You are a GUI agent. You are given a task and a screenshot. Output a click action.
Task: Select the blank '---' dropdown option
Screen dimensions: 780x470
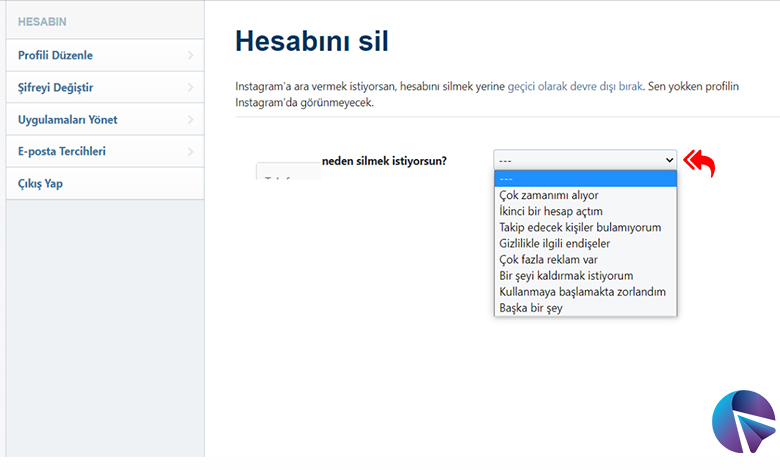coord(585,179)
